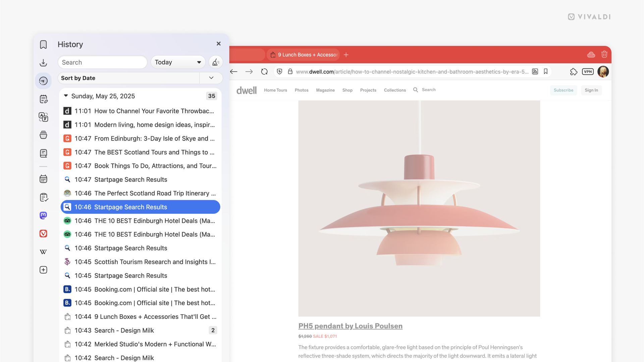Click the clear browsing data broom icon
This screenshot has height=362, width=644.
tap(215, 62)
